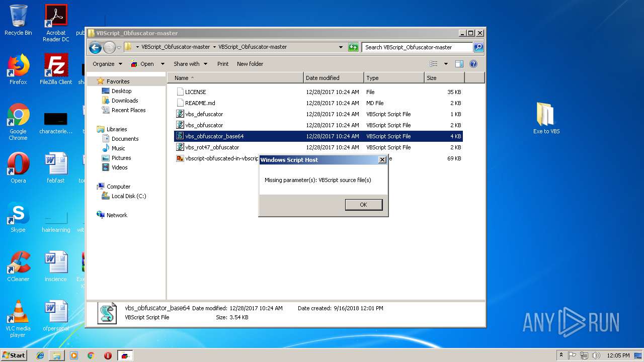The image size is (644, 362).
Task: Open Explorer help
Action: click(x=473, y=64)
